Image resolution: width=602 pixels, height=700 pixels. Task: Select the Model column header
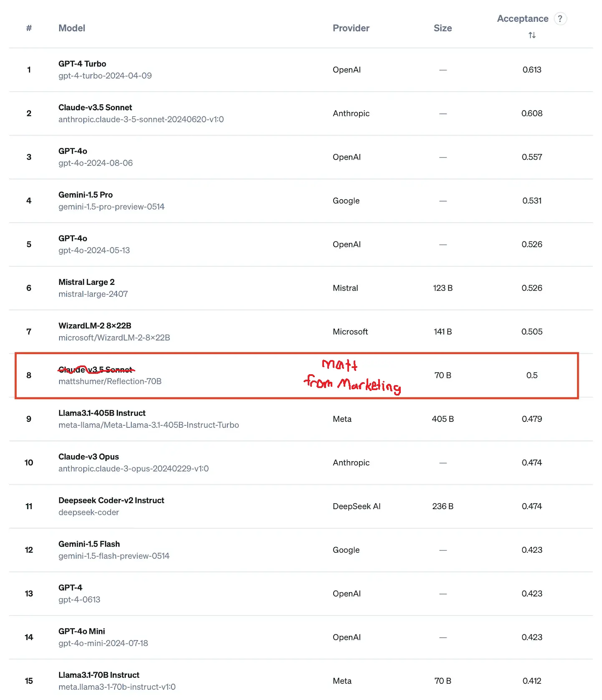pos(72,28)
